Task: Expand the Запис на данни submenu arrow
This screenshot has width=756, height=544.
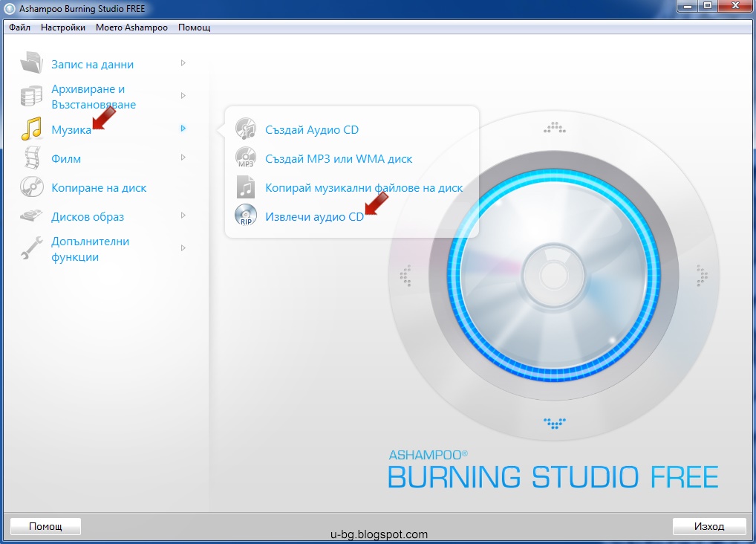Action: tap(183, 63)
